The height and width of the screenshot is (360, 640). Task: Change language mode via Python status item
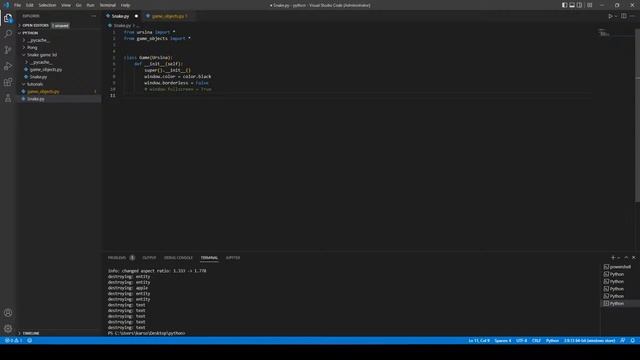(552, 340)
